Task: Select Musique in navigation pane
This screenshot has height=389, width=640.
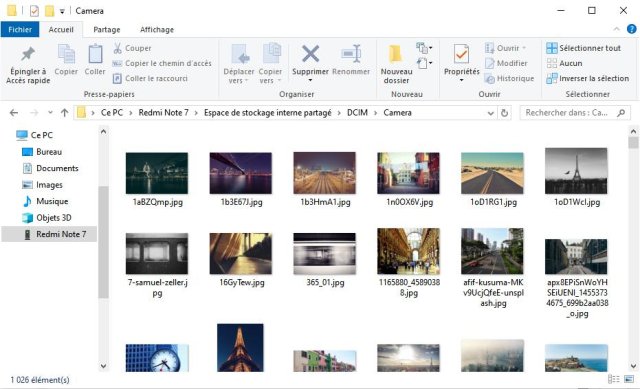Action: pos(45,201)
